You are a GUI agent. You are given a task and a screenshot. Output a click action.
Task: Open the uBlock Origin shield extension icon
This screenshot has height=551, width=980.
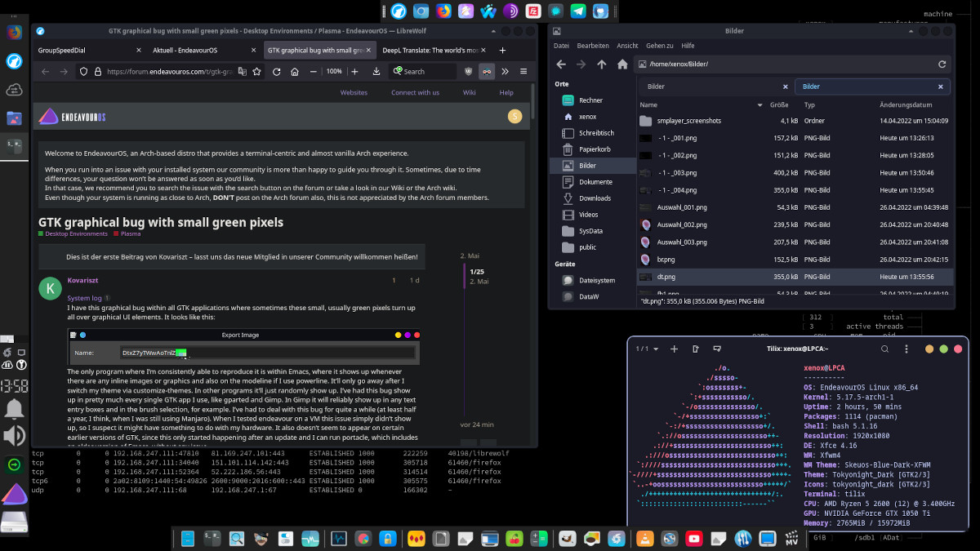[468, 72]
